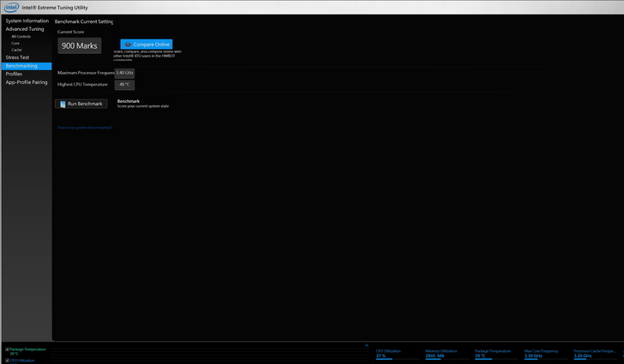
Task: Click the Benchmark Current Settings heading
Action: coord(84,21)
